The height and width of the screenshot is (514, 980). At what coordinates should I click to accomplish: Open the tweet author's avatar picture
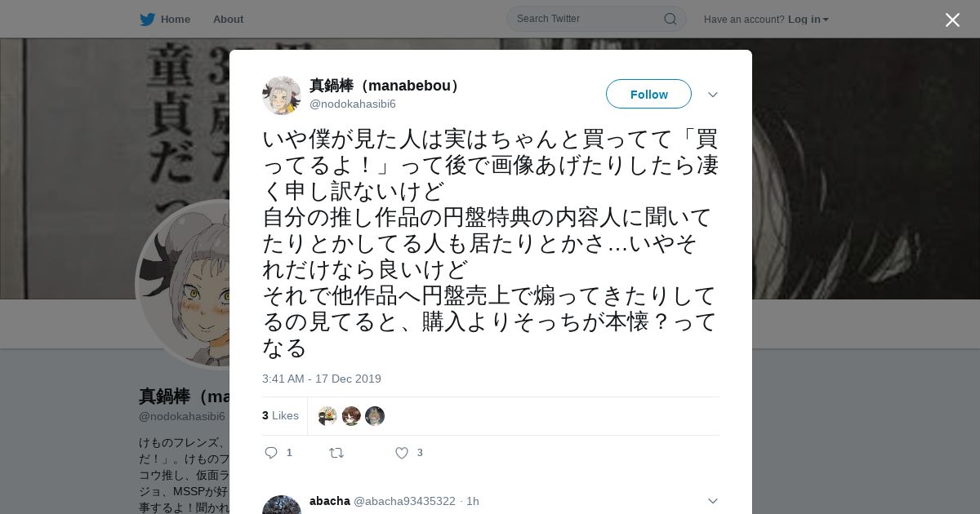pos(282,95)
